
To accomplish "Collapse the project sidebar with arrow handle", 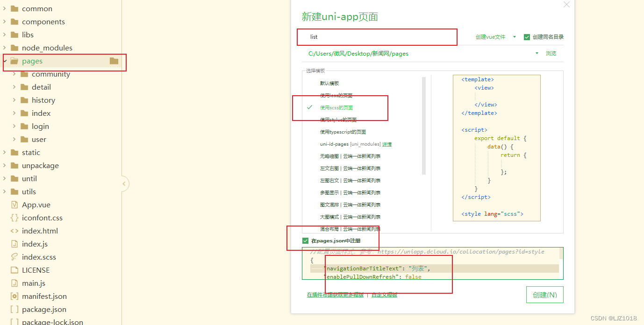I will click(124, 184).
